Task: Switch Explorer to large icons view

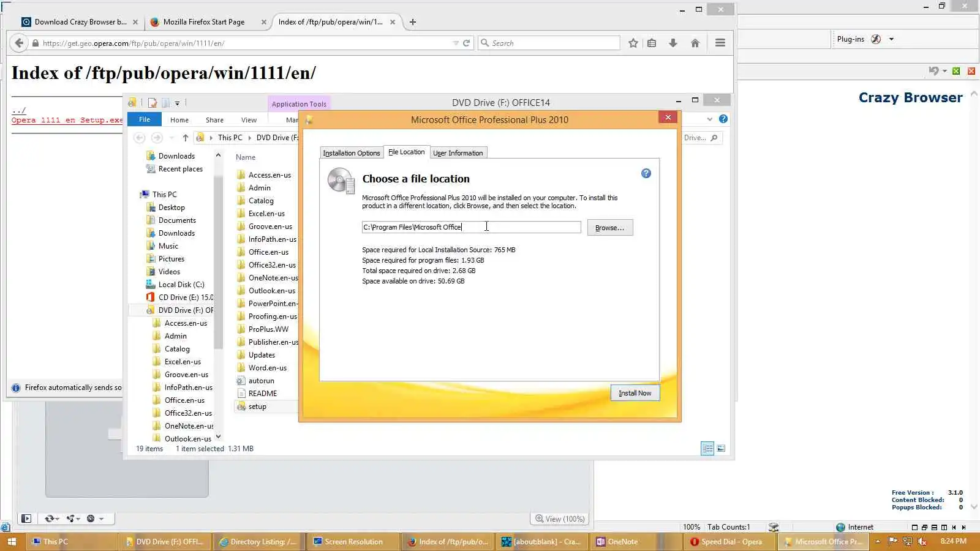Action: pyautogui.click(x=721, y=449)
